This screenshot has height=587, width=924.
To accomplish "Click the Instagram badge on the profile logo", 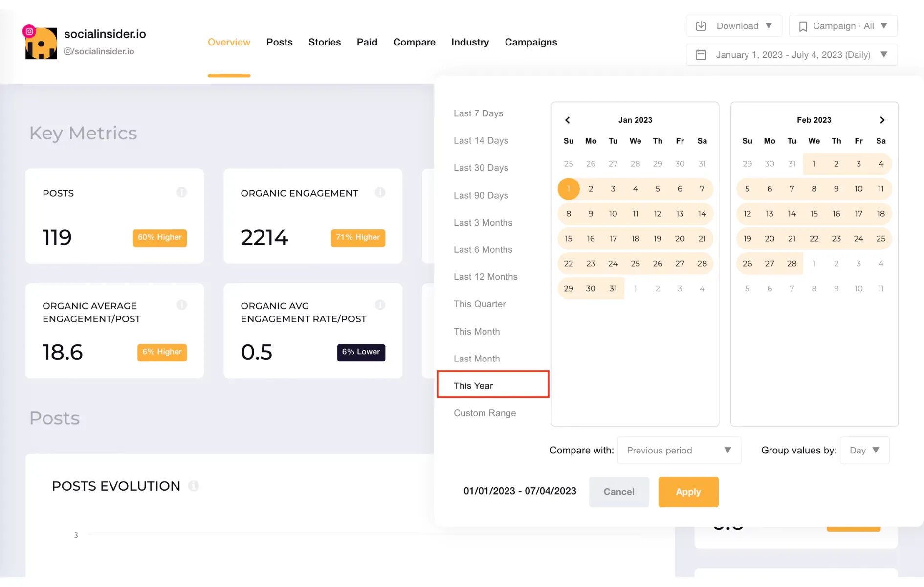I will [x=29, y=31].
